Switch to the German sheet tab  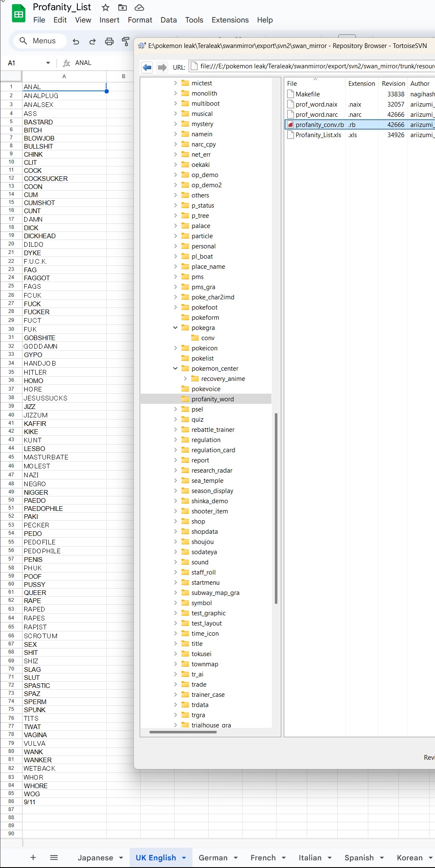[x=213, y=858]
